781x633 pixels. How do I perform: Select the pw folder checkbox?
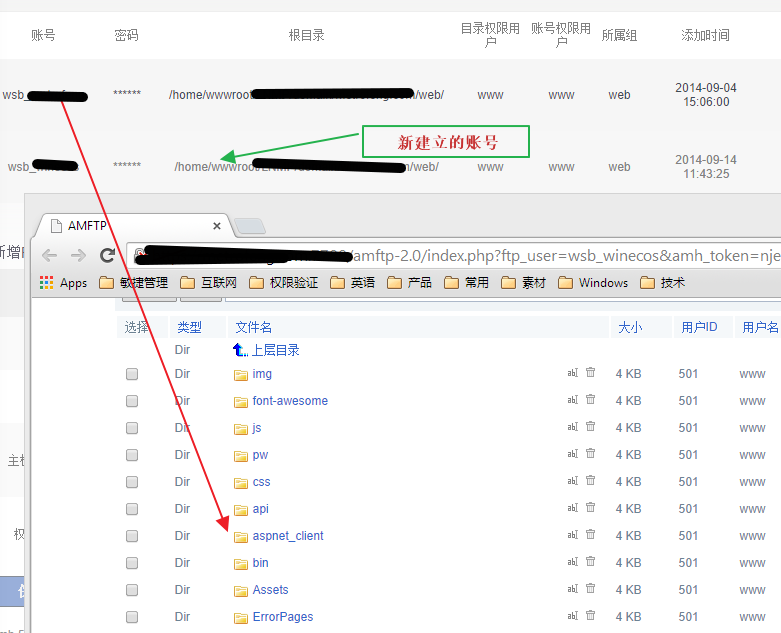132,455
